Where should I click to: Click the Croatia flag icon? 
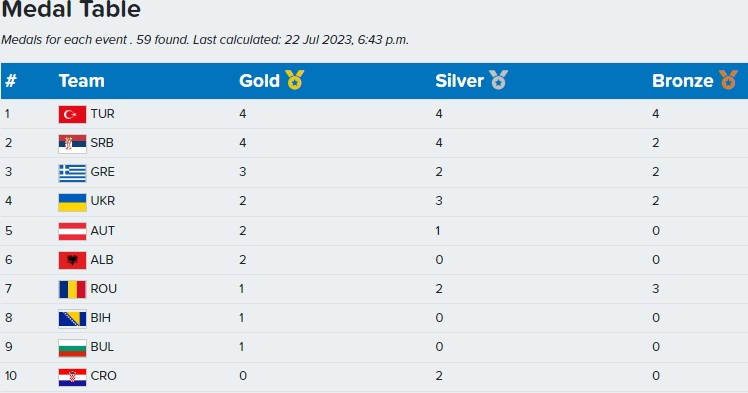pos(73,377)
